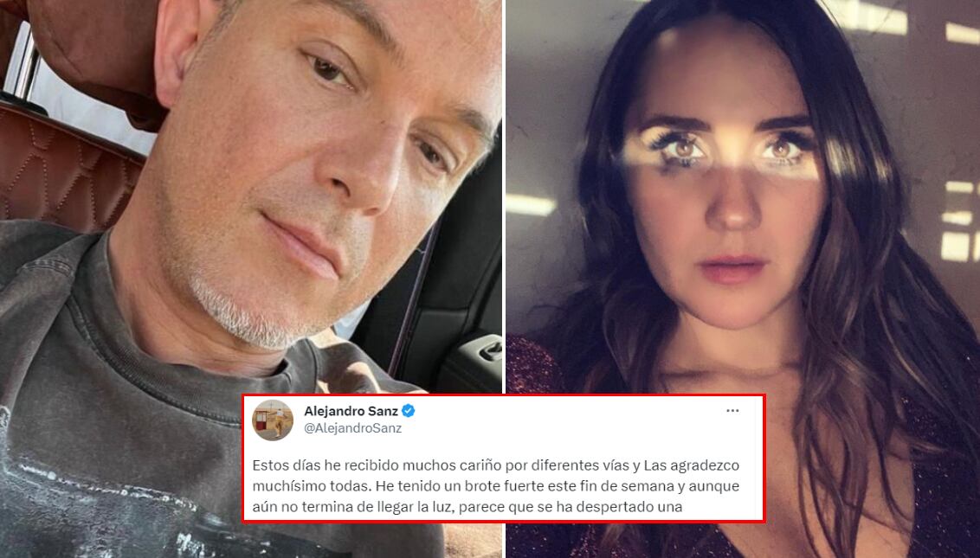Click the last tweet line ending 'despertado una'
The height and width of the screenshot is (558, 980).
(467, 507)
